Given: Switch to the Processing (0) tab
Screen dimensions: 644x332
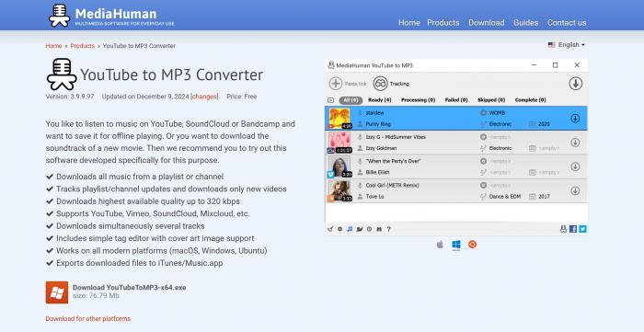Looking at the screenshot, I should pos(418,100).
